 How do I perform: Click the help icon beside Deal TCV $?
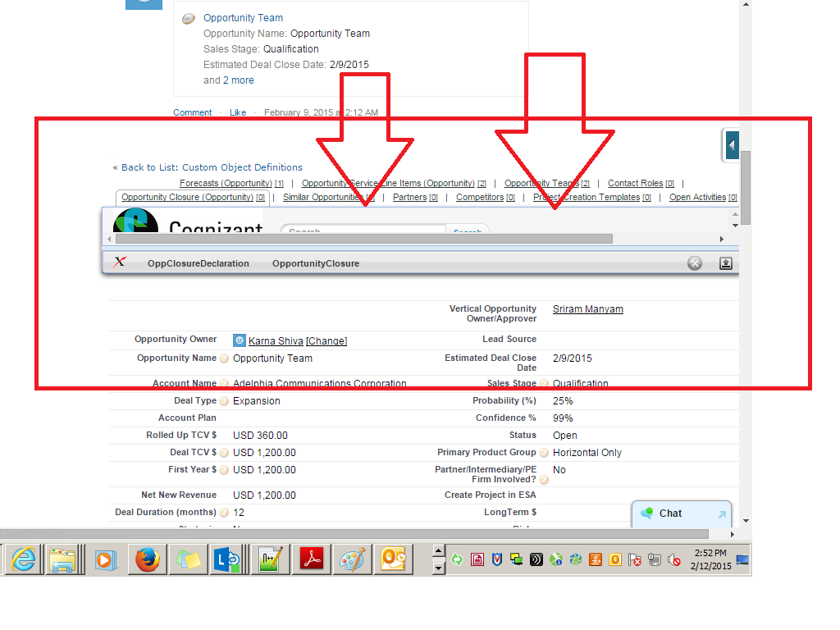(225, 453)
